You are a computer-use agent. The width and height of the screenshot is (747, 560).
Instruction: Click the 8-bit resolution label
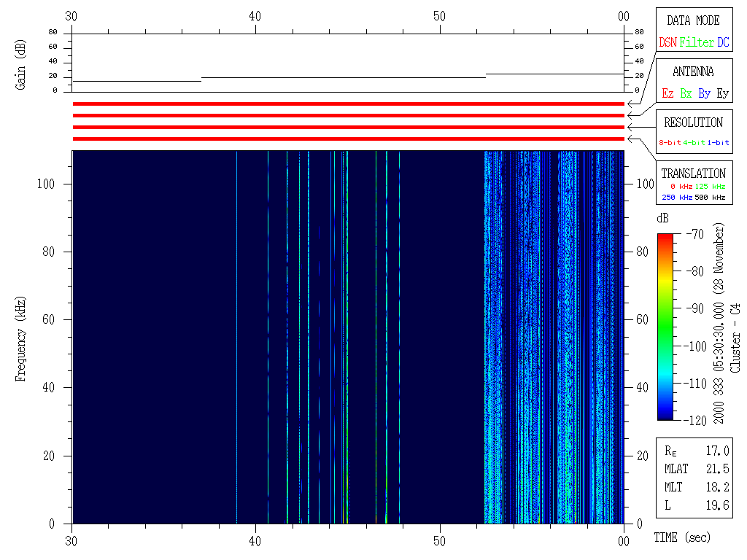coord(670,143)
